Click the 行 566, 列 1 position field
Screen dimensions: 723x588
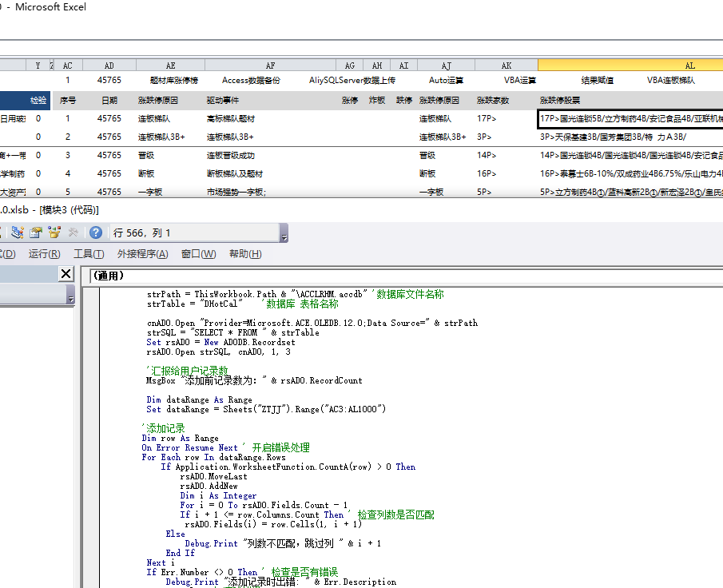point(193,233)
